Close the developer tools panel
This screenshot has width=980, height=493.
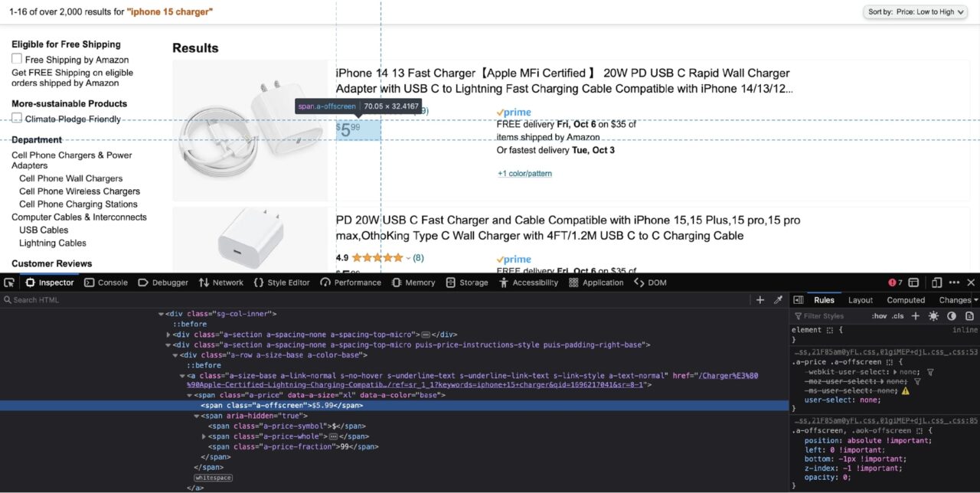[971, 282]
